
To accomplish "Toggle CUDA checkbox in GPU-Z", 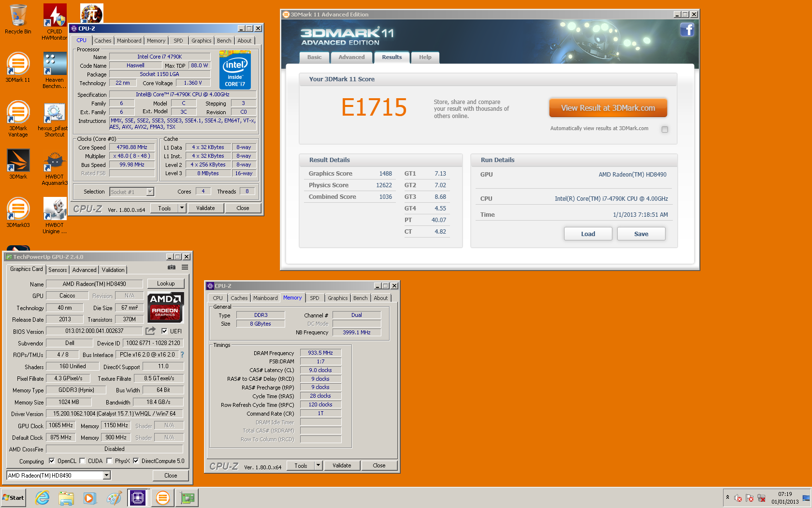I will click(82, 461).
